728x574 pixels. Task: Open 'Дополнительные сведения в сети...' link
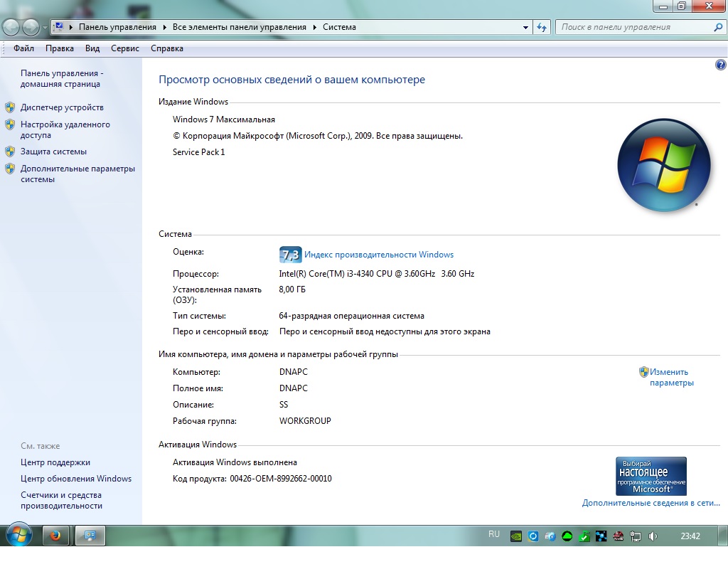(651, 503)
